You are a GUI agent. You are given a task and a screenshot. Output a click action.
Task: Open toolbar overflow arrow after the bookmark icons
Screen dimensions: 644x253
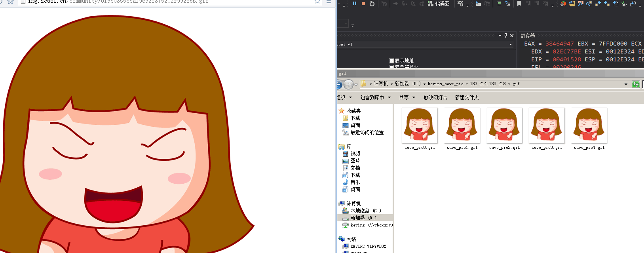click(553, 6)
